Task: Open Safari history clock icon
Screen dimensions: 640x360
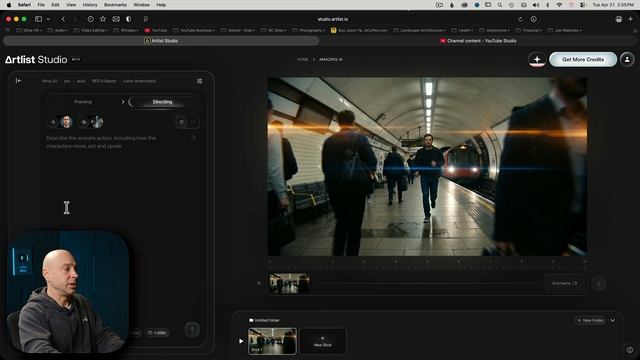Action: tap(90, 19)
